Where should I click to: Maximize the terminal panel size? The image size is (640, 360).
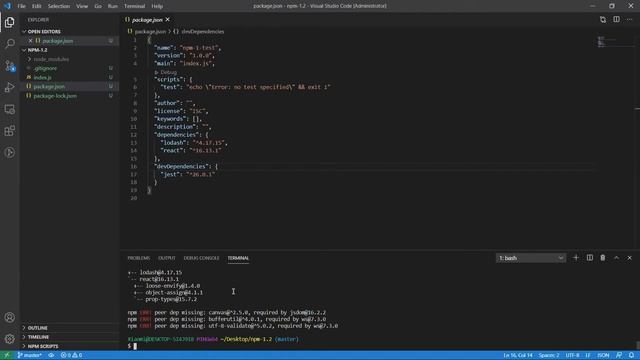(616, 258)
